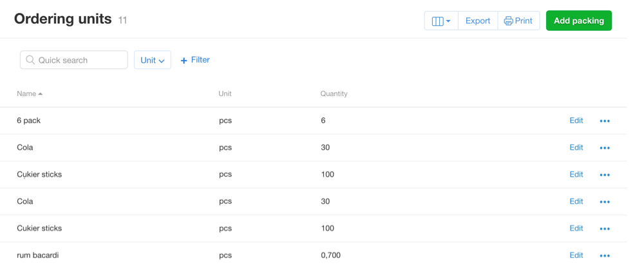Open the three-dot menu for rum bacardi
The image size is (644, 276).
coord(604,256)
